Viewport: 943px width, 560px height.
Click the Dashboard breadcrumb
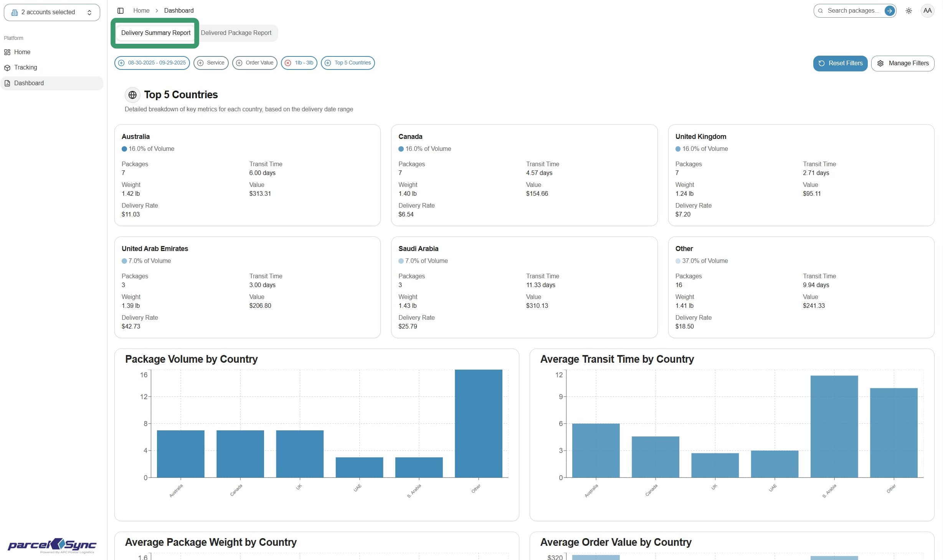[179, 11]
